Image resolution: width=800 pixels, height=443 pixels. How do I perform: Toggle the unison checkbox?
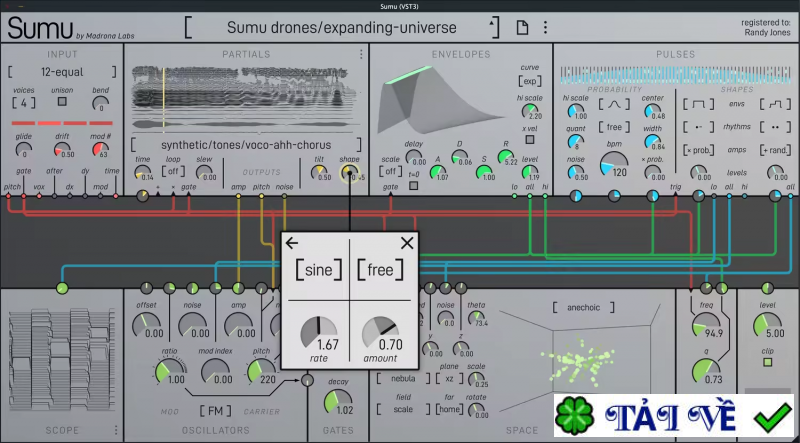(62, 102)
